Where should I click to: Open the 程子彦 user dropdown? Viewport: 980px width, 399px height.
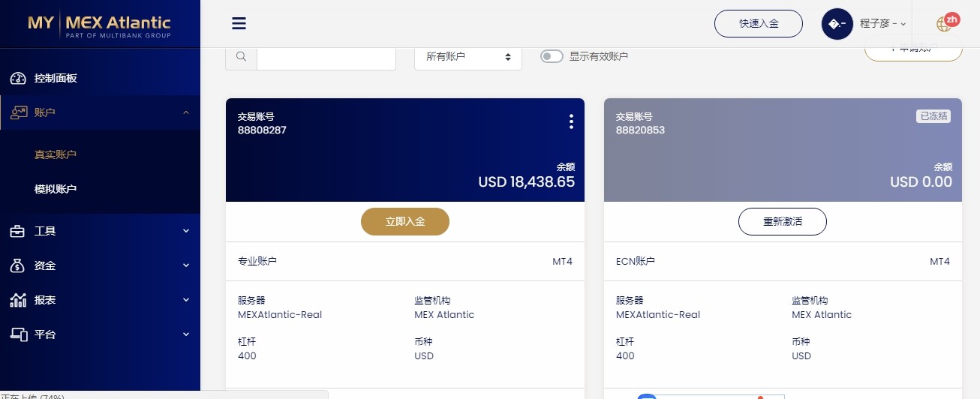[883, 24]
